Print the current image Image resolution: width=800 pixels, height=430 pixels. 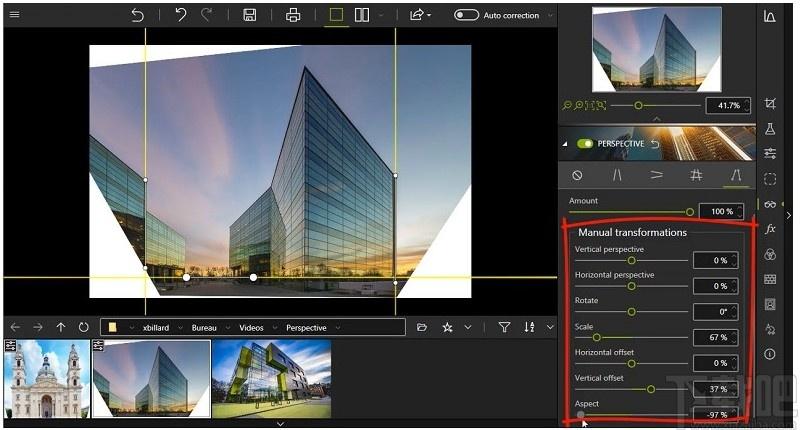click(x=293, y=15)
